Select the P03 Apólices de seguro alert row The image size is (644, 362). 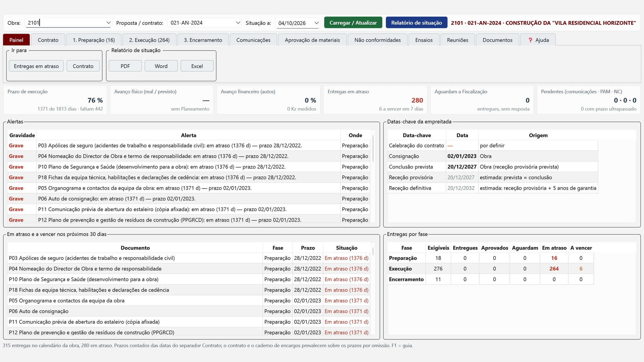189,145
